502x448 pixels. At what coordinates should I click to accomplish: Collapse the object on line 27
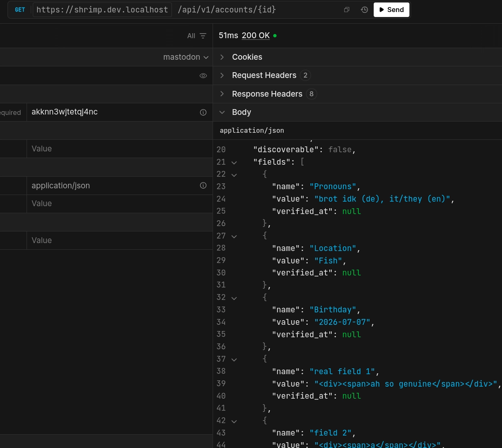[x=234, y=236]
